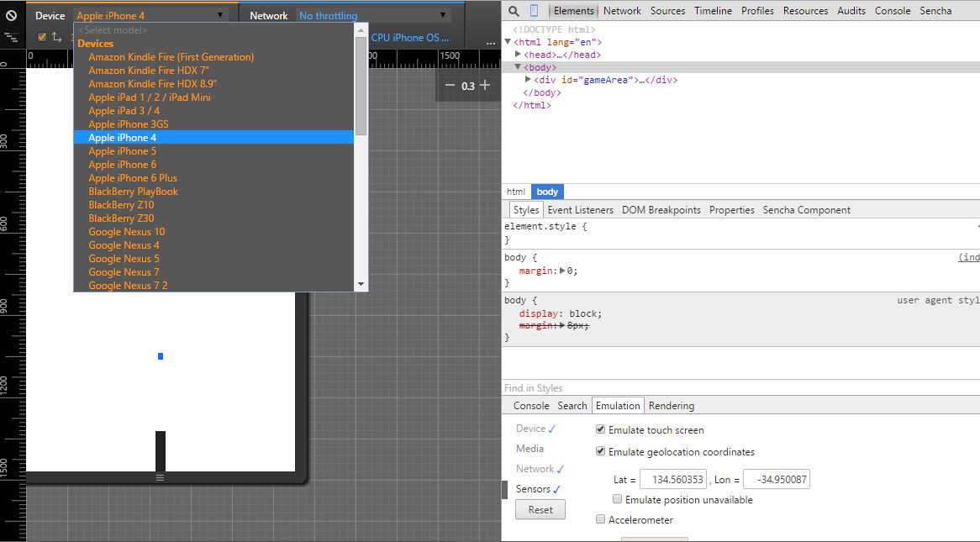This screenshot has width=980, height=542.
Task: Click the zoom out minus icon
Action: 450,85
